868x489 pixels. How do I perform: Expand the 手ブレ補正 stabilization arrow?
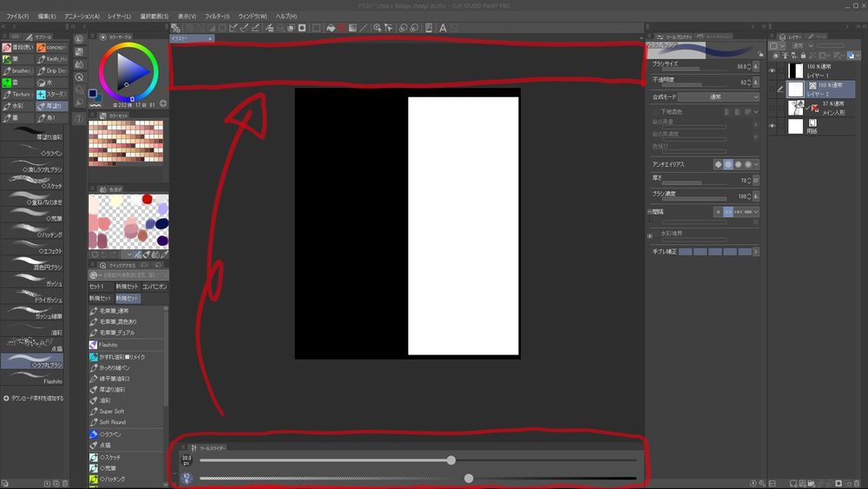coord(756,252)
